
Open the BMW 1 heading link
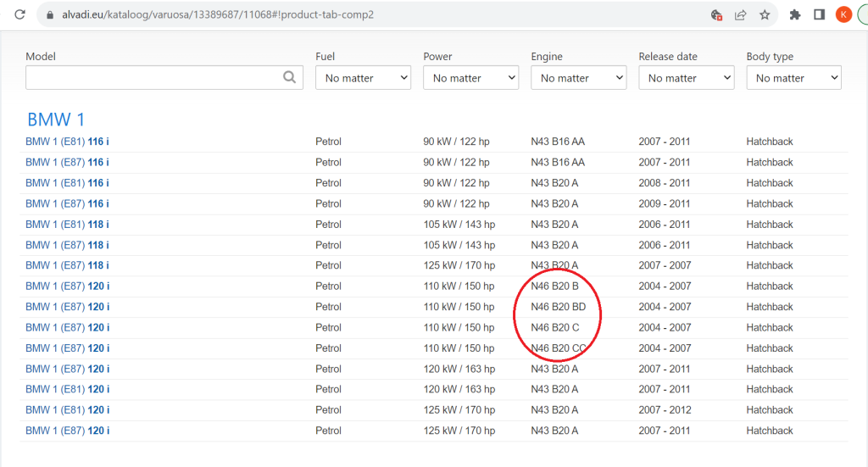[x=56, y=120]
